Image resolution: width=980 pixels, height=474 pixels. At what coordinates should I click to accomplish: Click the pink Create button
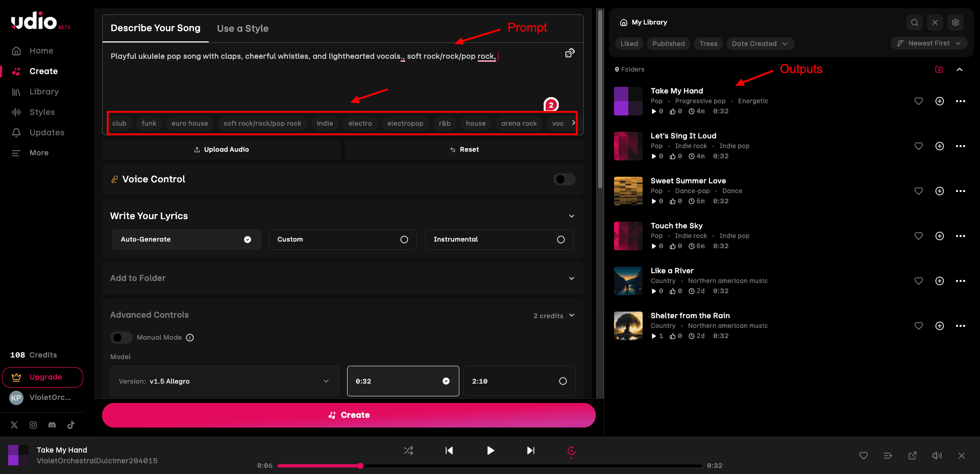[349, 415]
